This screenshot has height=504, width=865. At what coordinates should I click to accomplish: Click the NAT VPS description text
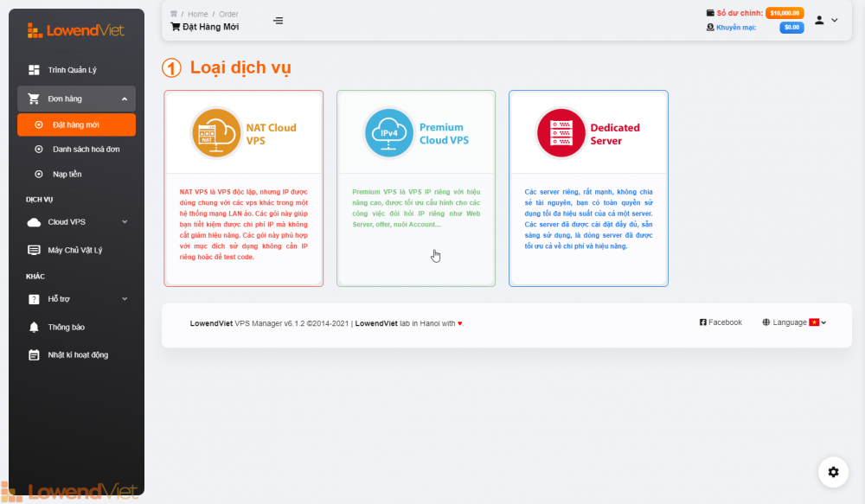coord(244,225)
